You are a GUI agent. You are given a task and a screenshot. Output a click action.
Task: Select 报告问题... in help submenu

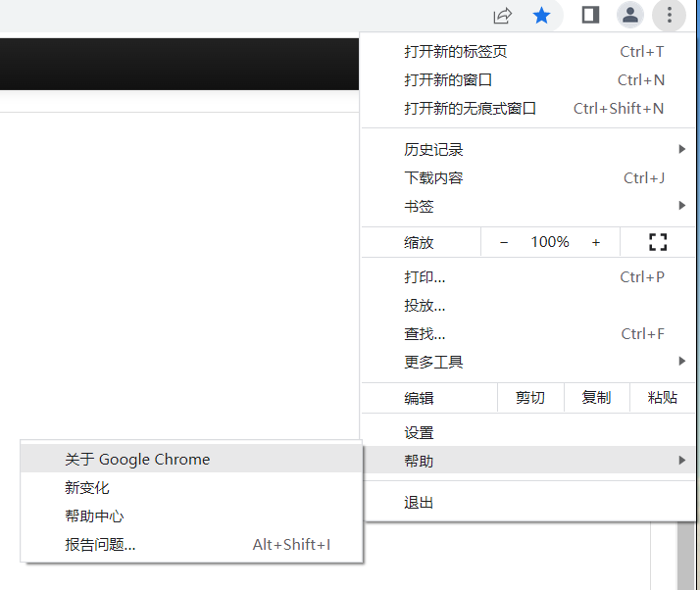pos(100,545)
